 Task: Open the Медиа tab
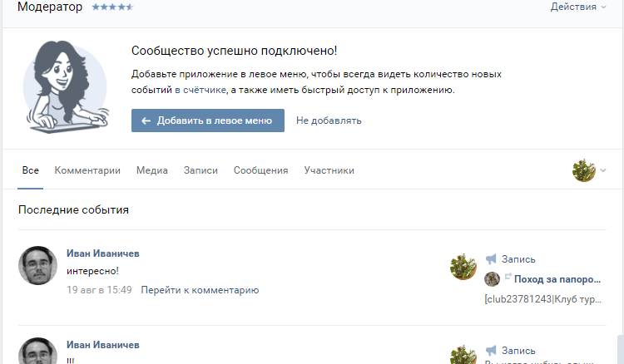pos(152,170)
